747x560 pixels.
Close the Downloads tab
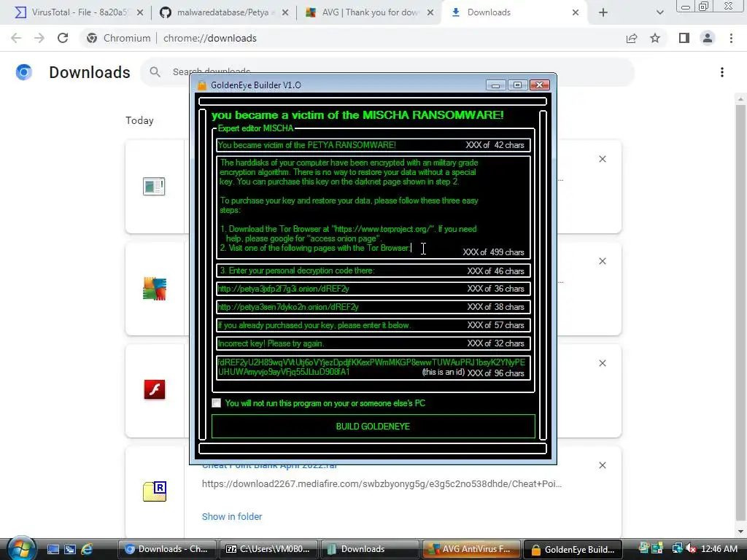point(576,13)
